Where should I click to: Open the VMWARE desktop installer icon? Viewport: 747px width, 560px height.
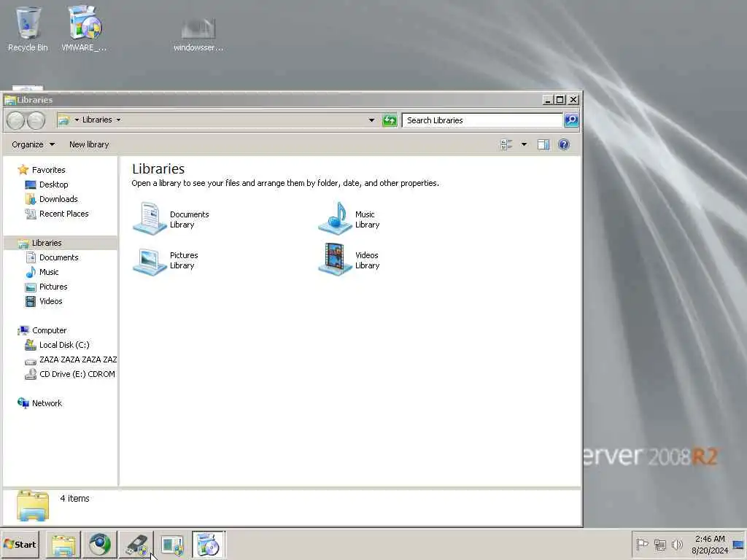85,28
